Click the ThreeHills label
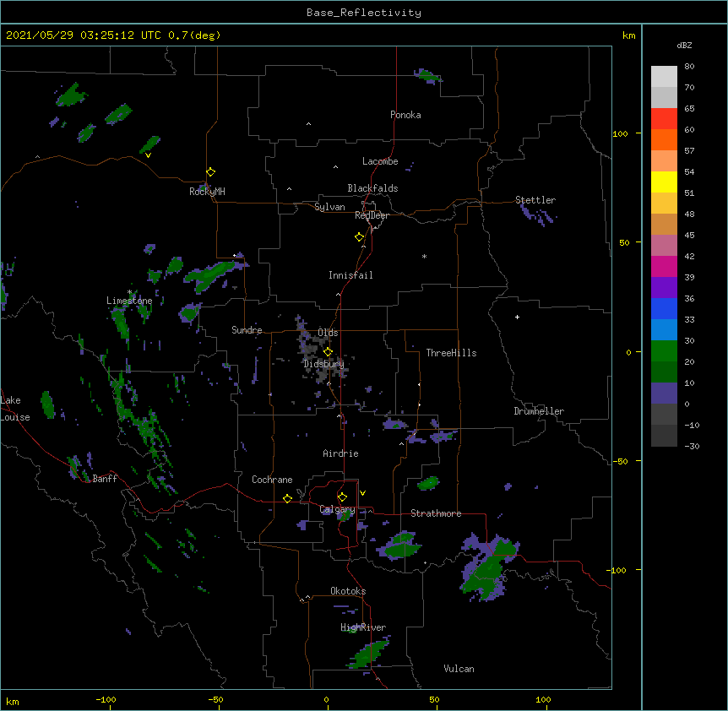The width and height of the screenshot is (728, 711). click(x=451, y=353)
